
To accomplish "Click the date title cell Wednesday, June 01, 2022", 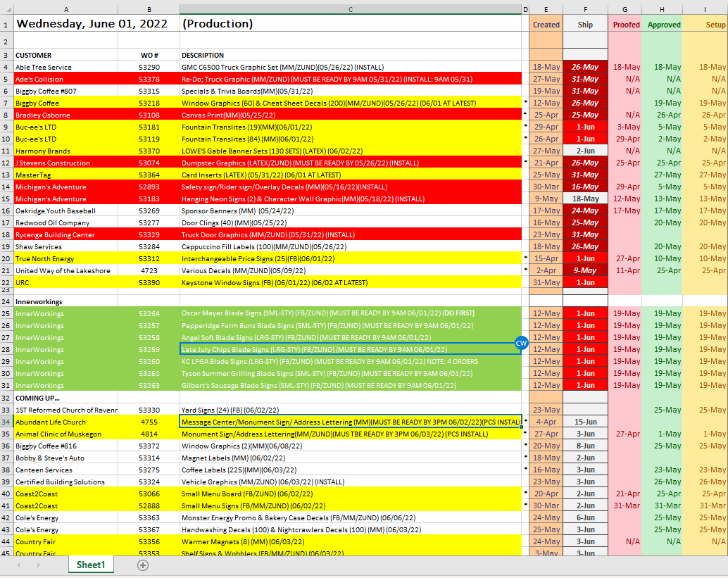I will coord(66,24).
